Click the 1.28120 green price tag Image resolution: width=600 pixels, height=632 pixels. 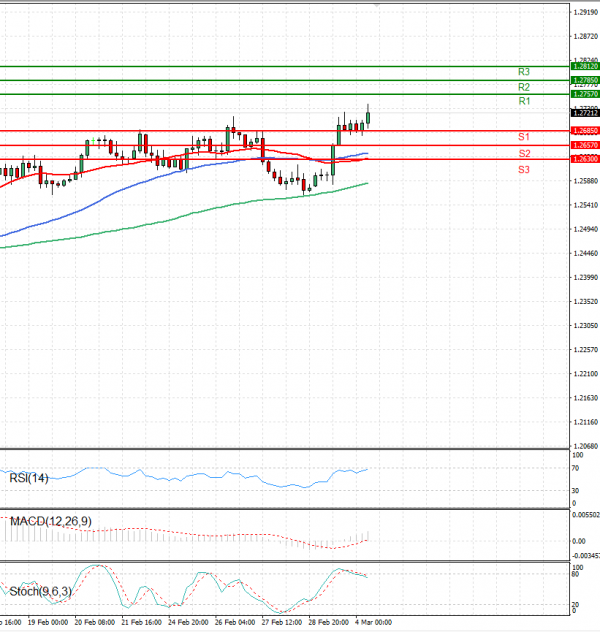(x=585, y=66)
